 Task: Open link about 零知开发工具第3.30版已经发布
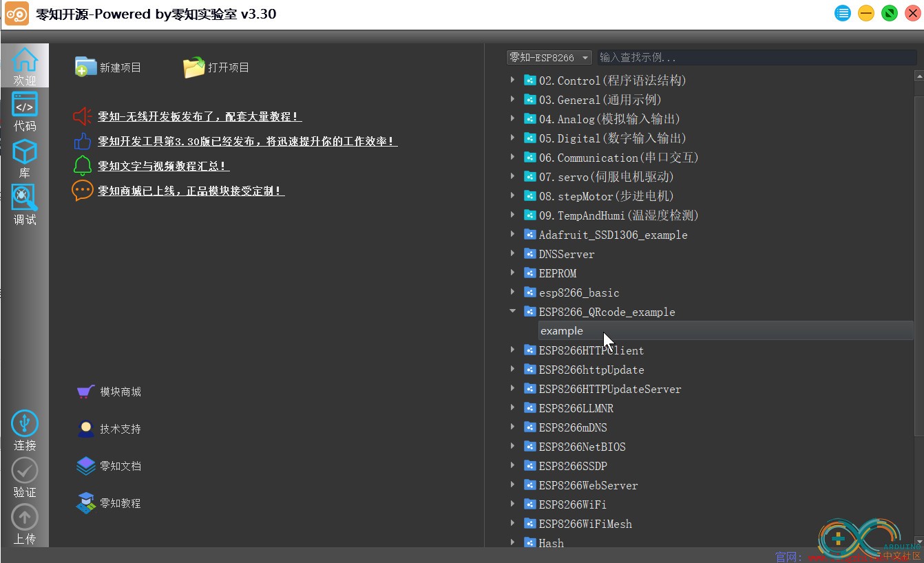[x=248, y=142]
